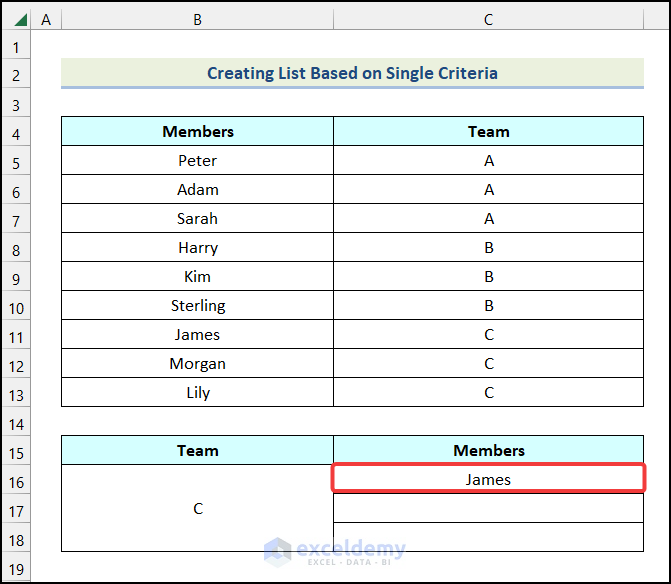Click the Team value B next to Harry
671x584 pixels.
pyautogui.click(x=488, y=248)
